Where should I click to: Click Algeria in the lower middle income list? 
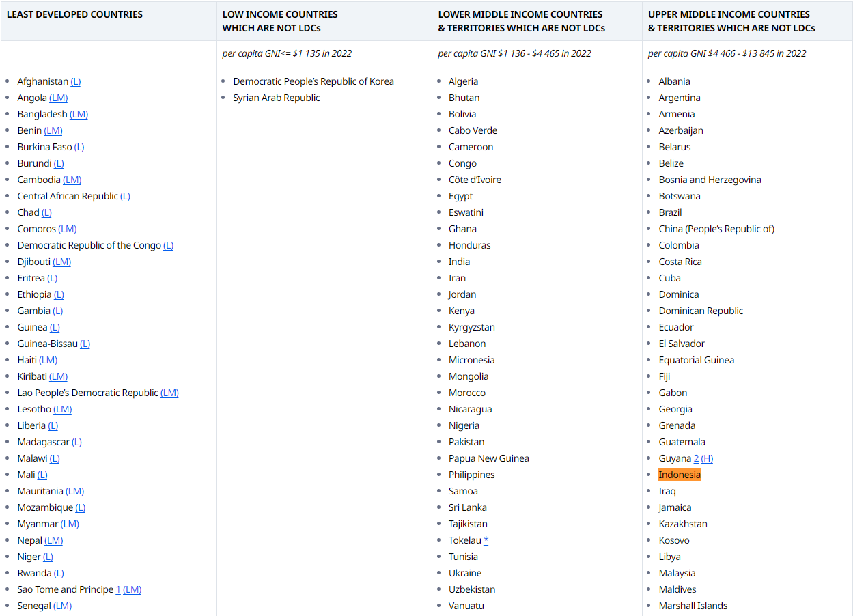pyautogui.click(x=463, y=81)
